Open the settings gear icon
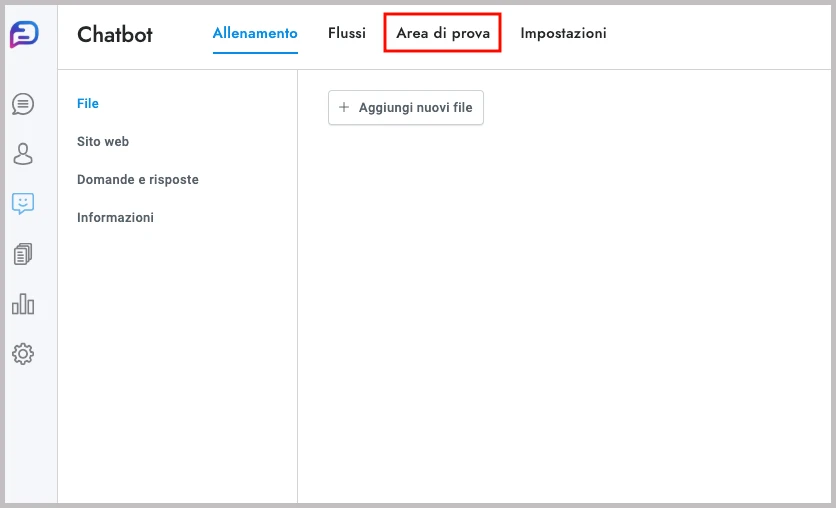The height and width of the screenshot is (508, 836). tap(23, 354)
